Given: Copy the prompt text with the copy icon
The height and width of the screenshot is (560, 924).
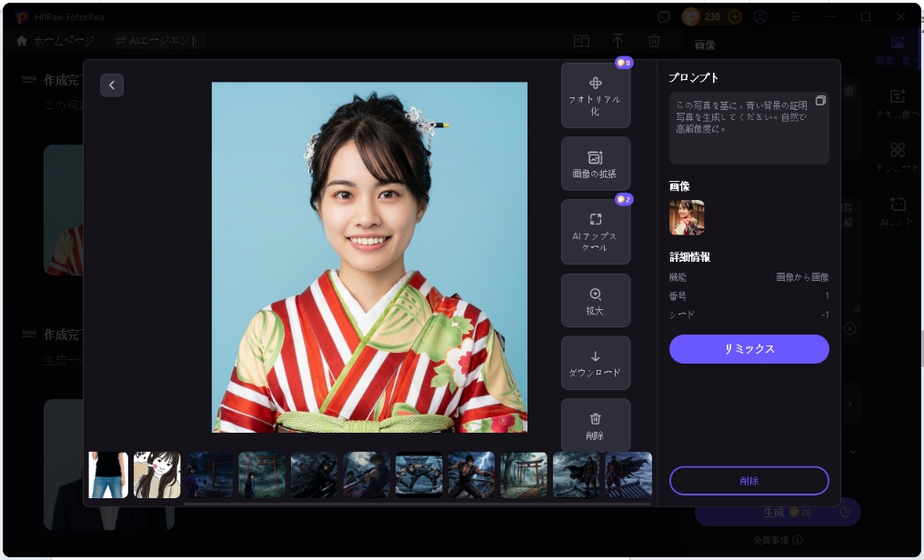Looking at the screenshot, I should pyautogui.click(x=819, y=101).
